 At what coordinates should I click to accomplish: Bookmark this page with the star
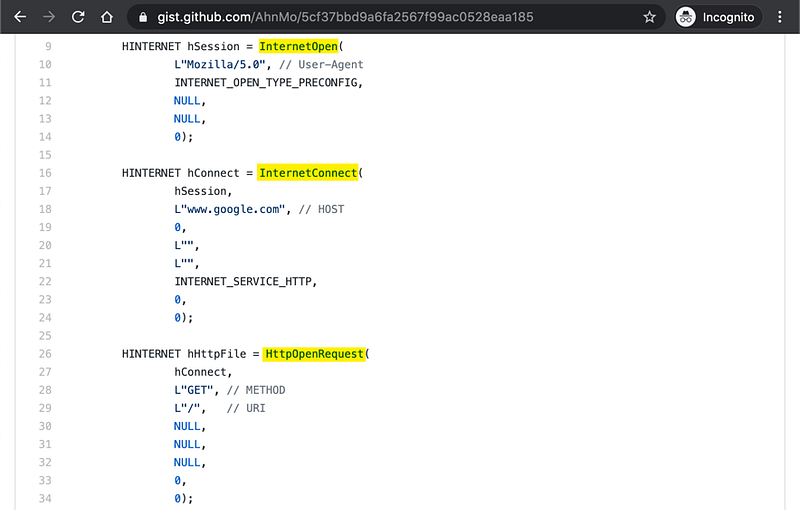click(x=649, y=17)
